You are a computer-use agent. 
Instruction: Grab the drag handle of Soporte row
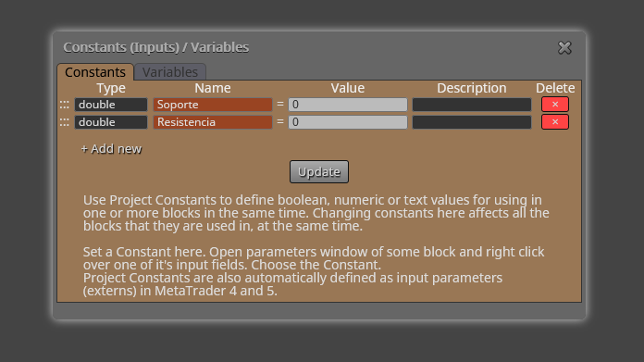click(x=65, y=105)
